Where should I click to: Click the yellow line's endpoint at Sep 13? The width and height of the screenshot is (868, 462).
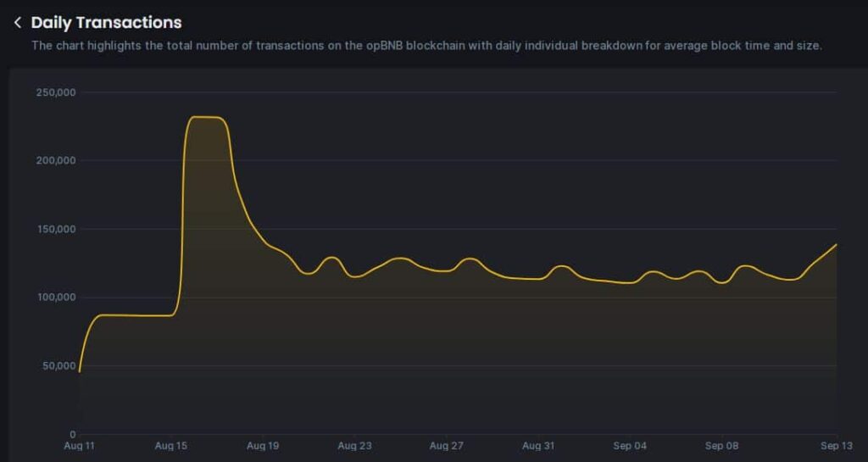coord(837,245)
